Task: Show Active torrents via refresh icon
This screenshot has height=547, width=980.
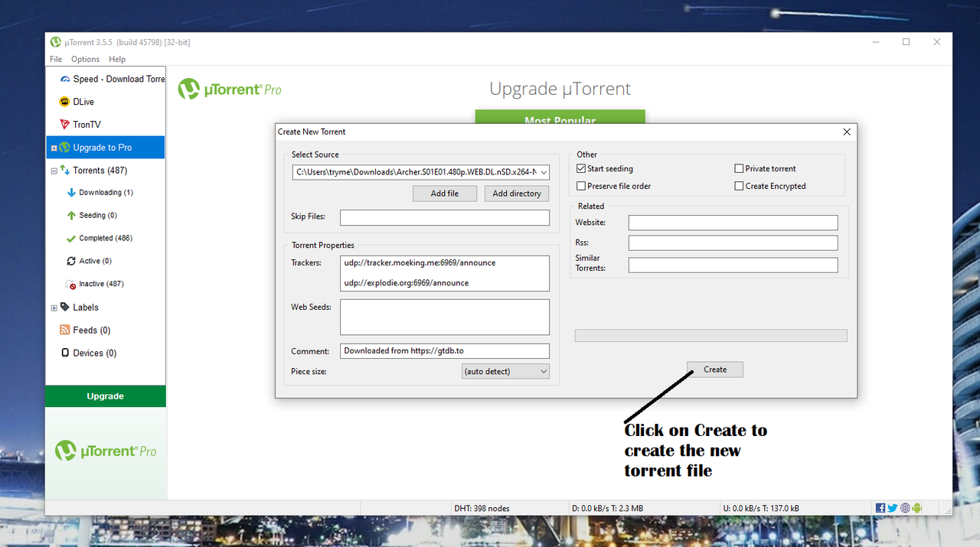Action: click(71, 262)
